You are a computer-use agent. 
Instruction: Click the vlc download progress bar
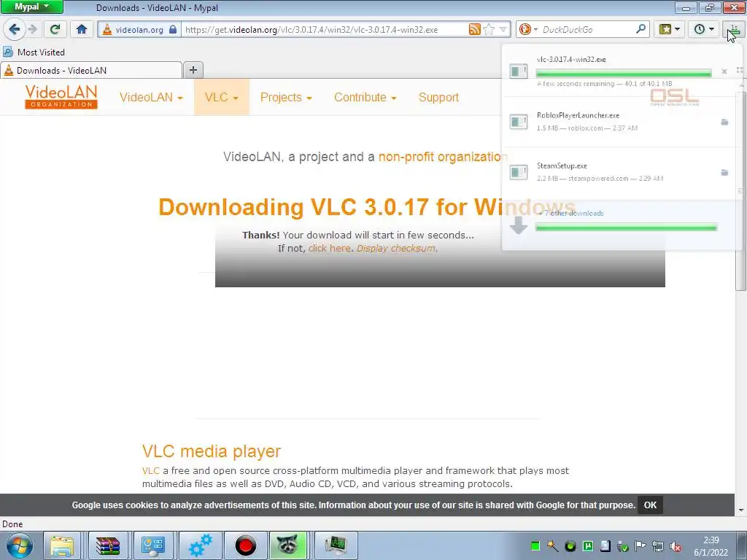(x=624, y=73)
